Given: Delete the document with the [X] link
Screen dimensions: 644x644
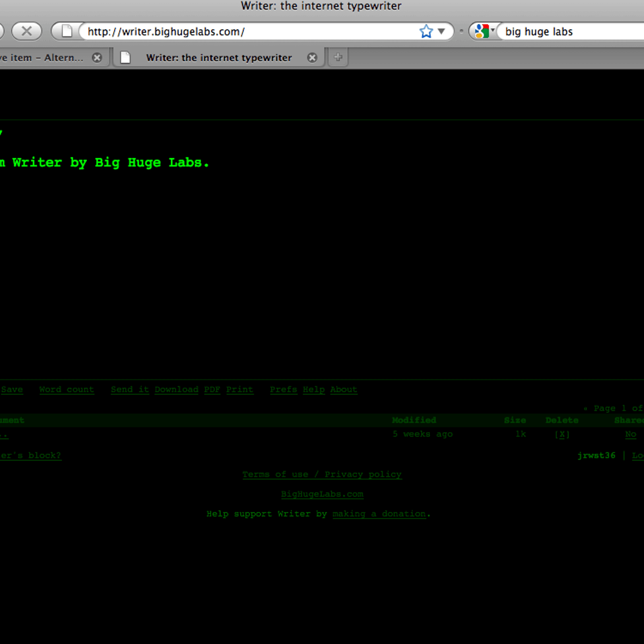Looking at the screenshot, I should pos(562,434).
